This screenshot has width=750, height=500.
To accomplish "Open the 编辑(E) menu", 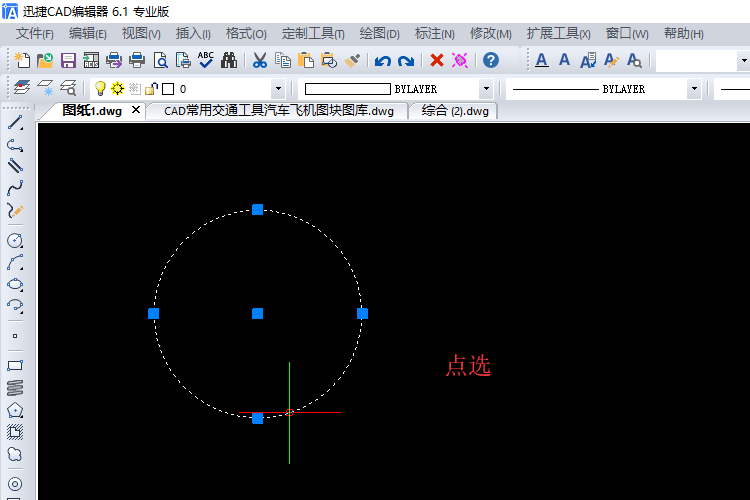I will [88, 34].
